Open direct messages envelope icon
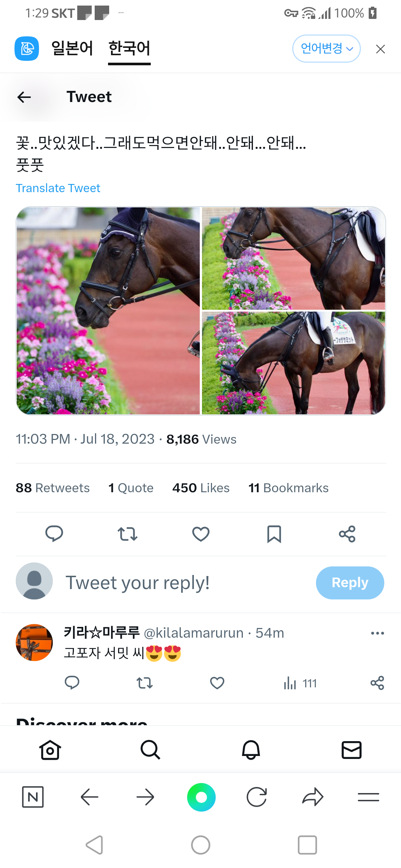This screenshot has width=401, height=868. 351,750
